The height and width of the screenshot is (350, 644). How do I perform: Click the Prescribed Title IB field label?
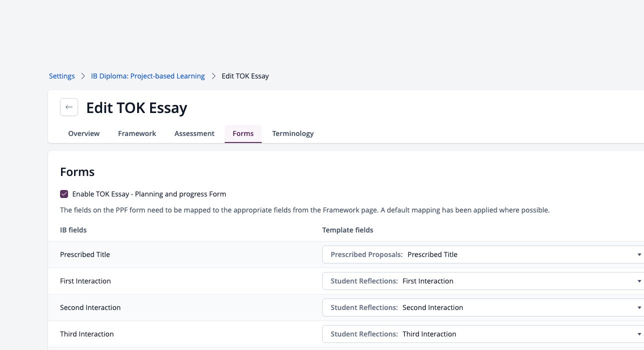click(85, 254)
